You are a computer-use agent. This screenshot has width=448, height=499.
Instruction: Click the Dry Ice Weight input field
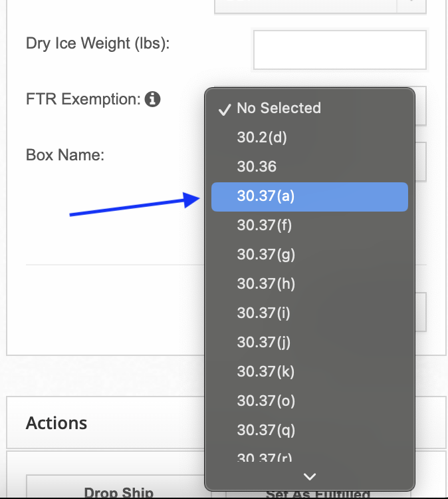tap(340, 50)
